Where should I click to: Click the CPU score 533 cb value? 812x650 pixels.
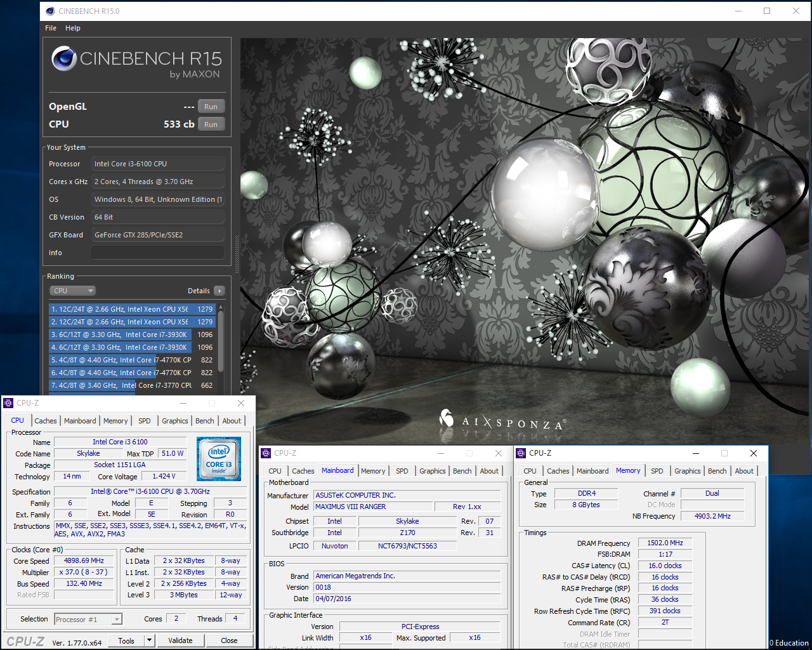click(179, 124)
